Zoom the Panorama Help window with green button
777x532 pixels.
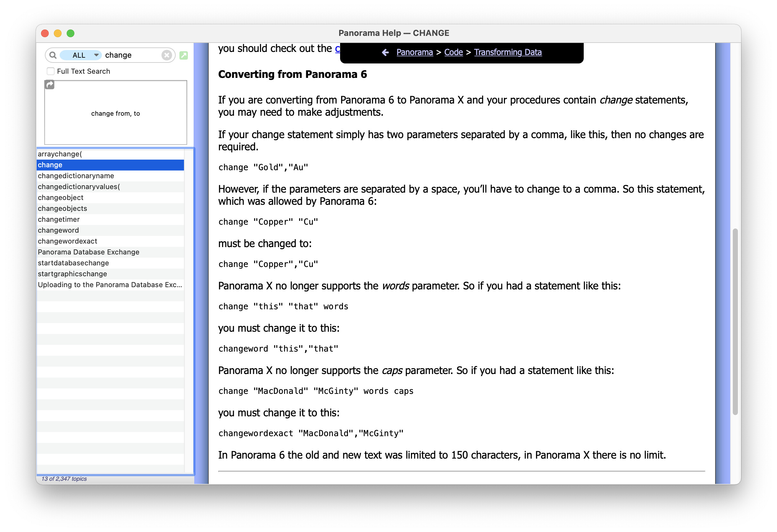tap(71, 33)
